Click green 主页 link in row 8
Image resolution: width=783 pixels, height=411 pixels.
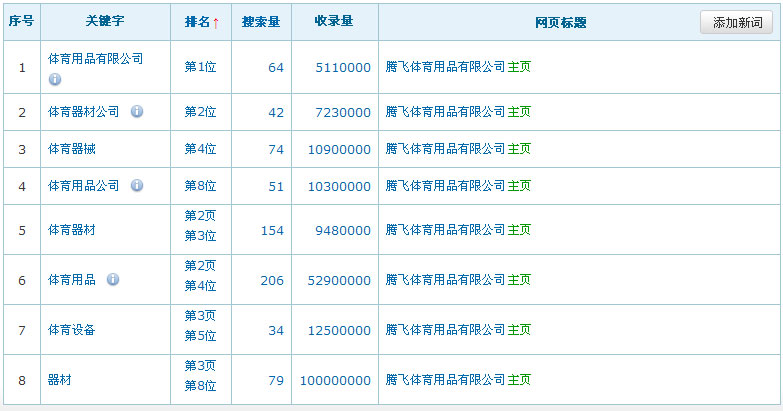(x=519, y=380)
